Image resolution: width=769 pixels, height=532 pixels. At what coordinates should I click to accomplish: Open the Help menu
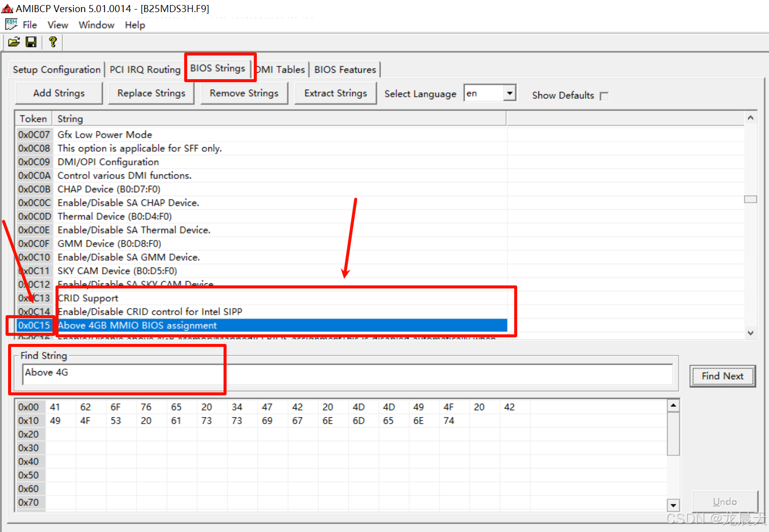[x=135, y=25]
